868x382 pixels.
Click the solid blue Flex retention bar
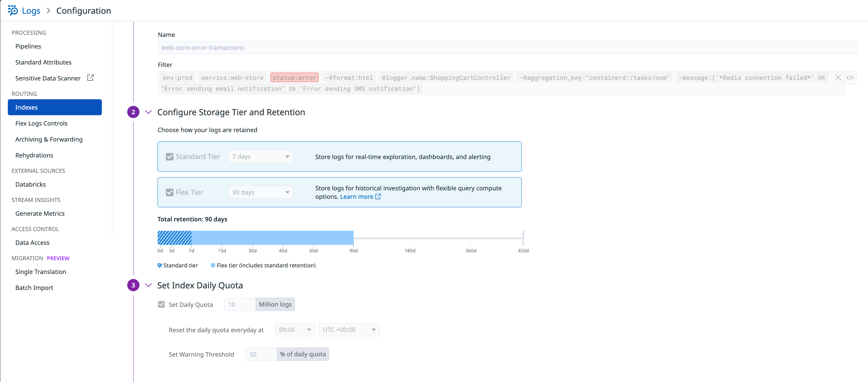[272, 238]
